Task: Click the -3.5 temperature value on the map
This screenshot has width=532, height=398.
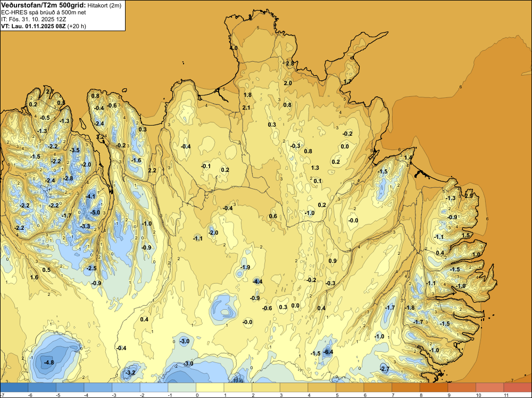Action: click(x=74, y=150)
